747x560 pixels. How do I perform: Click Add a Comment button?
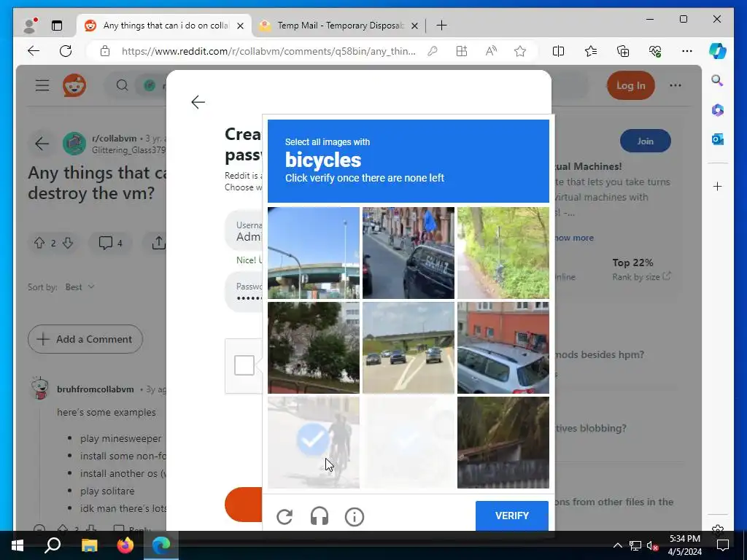[85, 339]
